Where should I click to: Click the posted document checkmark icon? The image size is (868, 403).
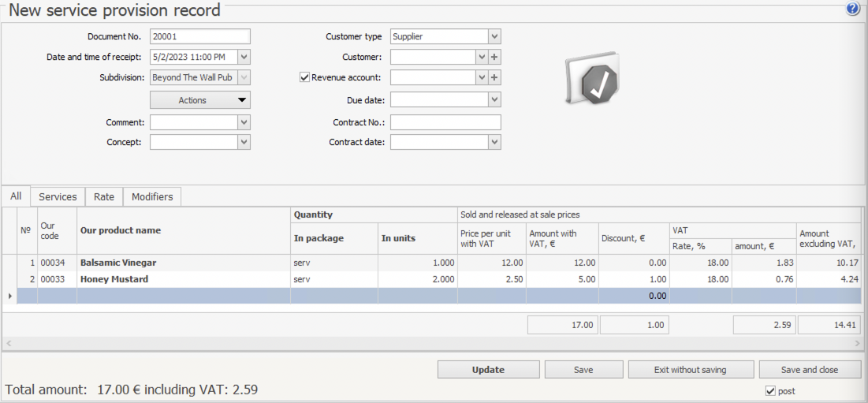click(593, 80)
